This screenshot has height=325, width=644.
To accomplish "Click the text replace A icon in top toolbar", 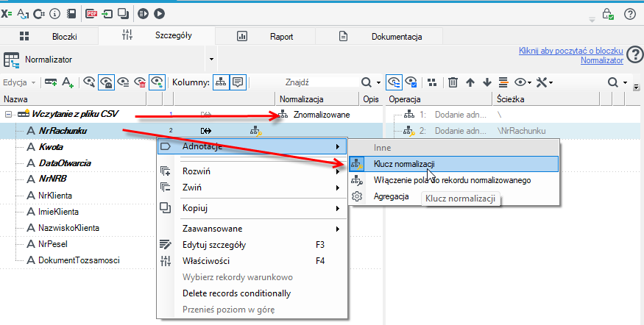I will coord(23,14).
